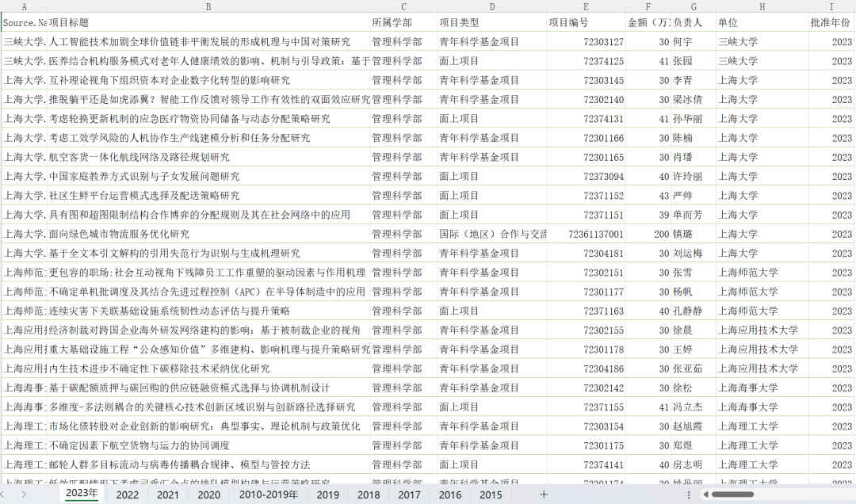Viewport: 856px width, 504px height.
Task: Click the 项目标题 header cell
Action: click(x=208, y=22)
